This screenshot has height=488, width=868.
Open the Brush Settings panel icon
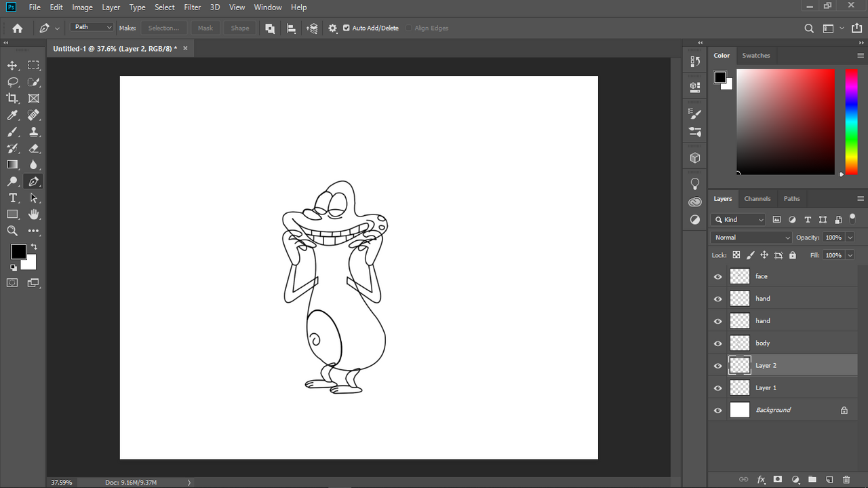pyautogui.click(x=695, y=113)
